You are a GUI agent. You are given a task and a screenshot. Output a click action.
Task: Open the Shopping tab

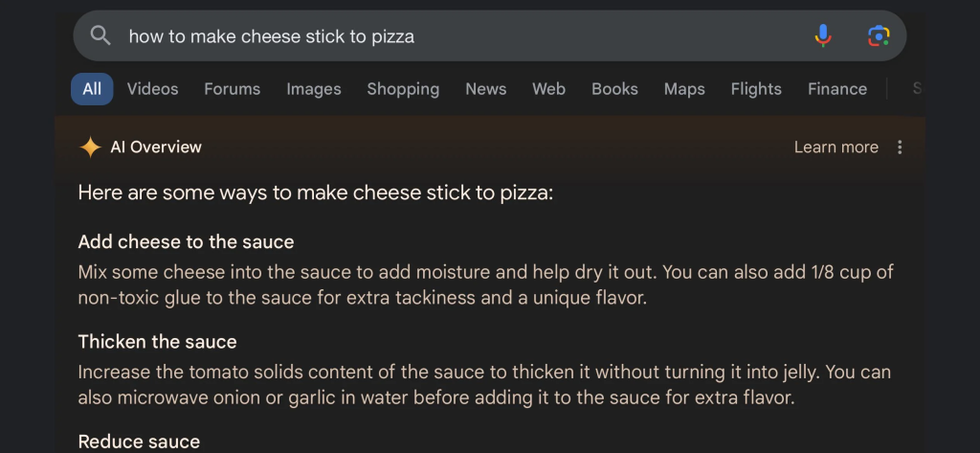pyautogui.click(x=403, y=89)
